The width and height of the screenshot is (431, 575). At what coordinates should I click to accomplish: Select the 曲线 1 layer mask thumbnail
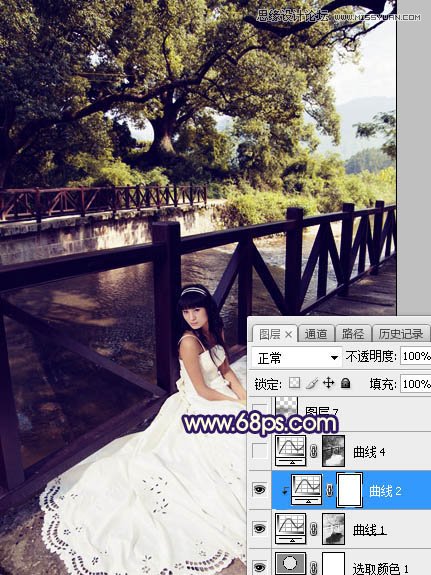click(x=333, y=528)
